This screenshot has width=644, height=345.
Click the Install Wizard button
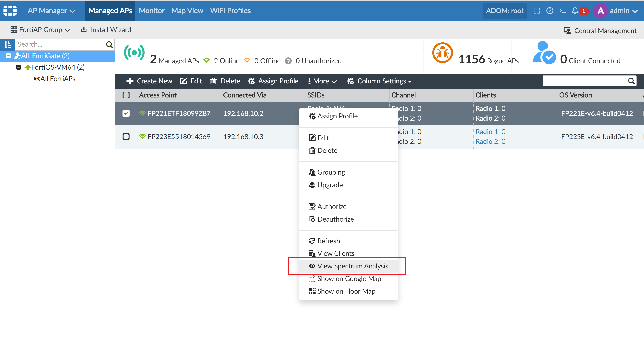point(106,30)
